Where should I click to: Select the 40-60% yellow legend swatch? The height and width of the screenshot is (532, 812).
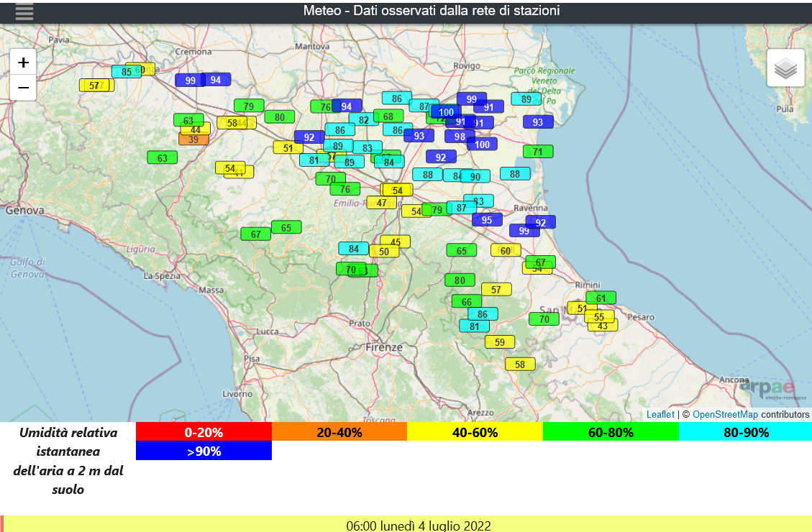click(475, 432)
